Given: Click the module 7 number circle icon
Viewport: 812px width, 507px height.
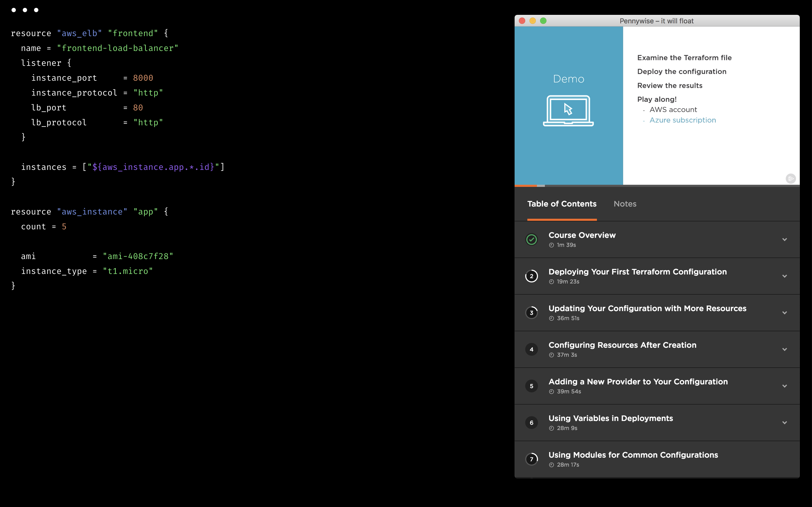Looking at the screenshot, I should [x=531, y=459].
